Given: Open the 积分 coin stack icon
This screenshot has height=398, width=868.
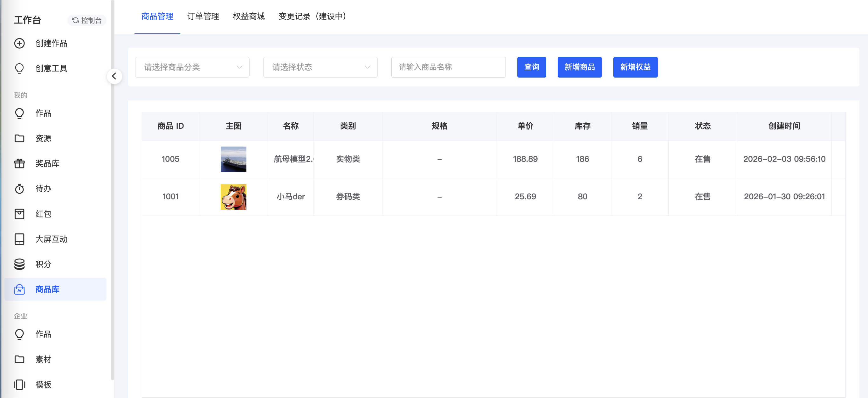Looking at the screenshot, I should [x=19, y=264].
